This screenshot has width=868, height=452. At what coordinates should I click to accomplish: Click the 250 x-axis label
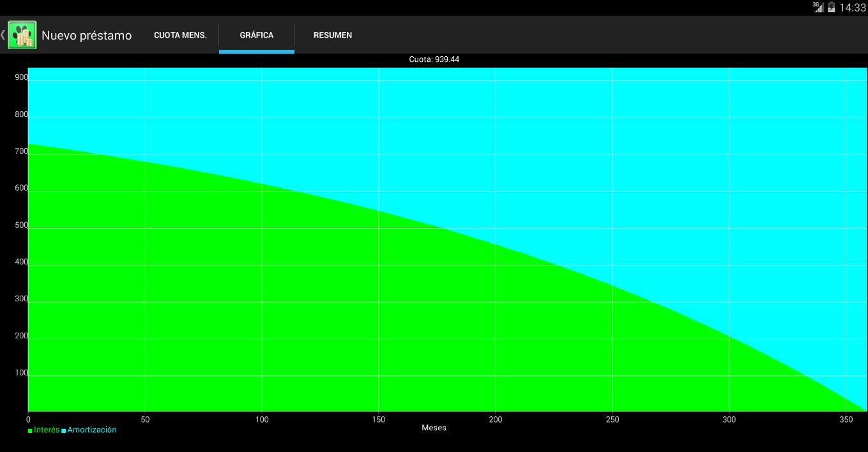tap(612, 419)
